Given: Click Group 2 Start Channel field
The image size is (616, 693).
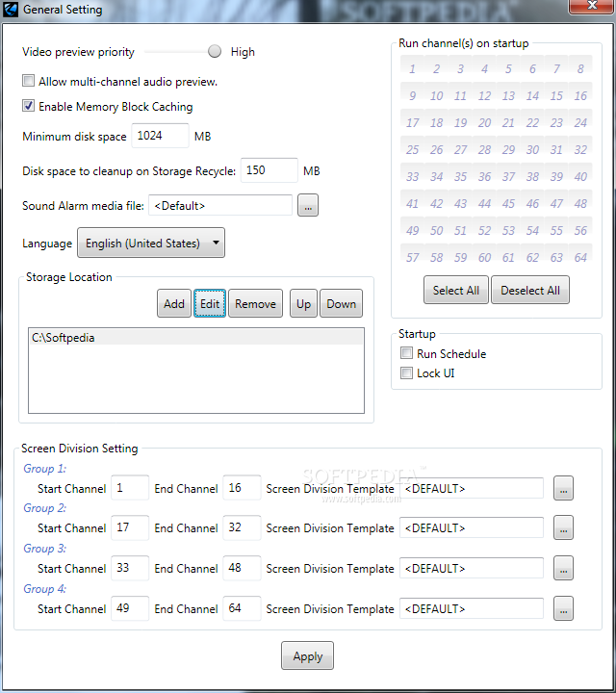Looking at the screenshot, I should pos(130,527).
